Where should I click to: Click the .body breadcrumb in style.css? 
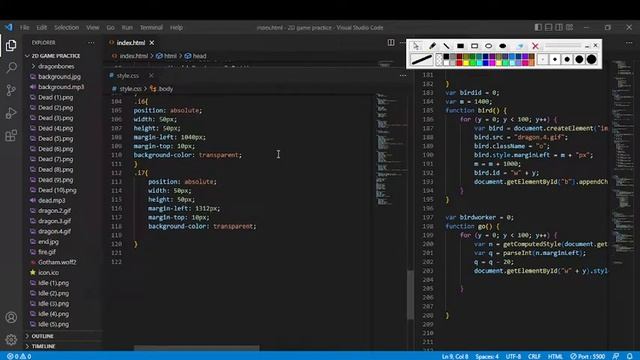coord(162,89)
